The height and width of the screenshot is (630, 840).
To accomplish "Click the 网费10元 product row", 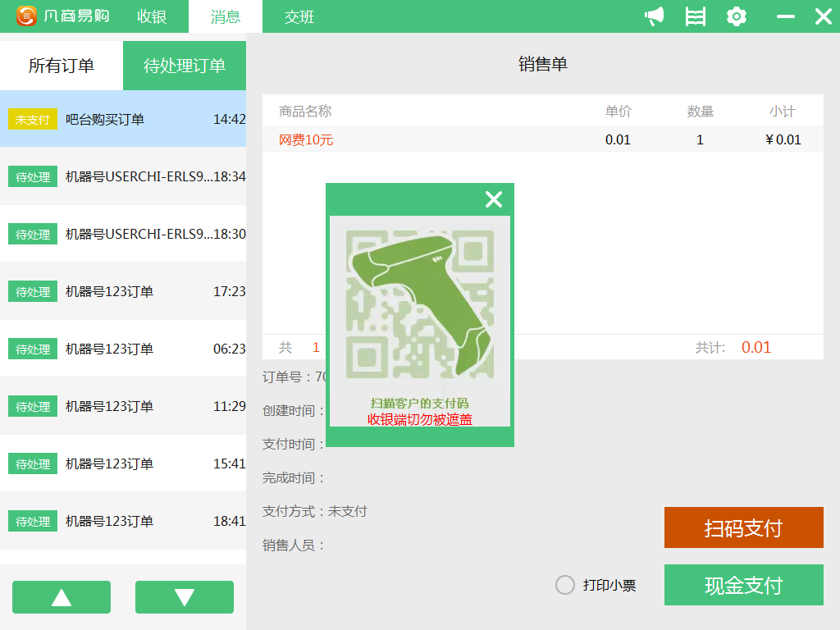I will [543, 139].
